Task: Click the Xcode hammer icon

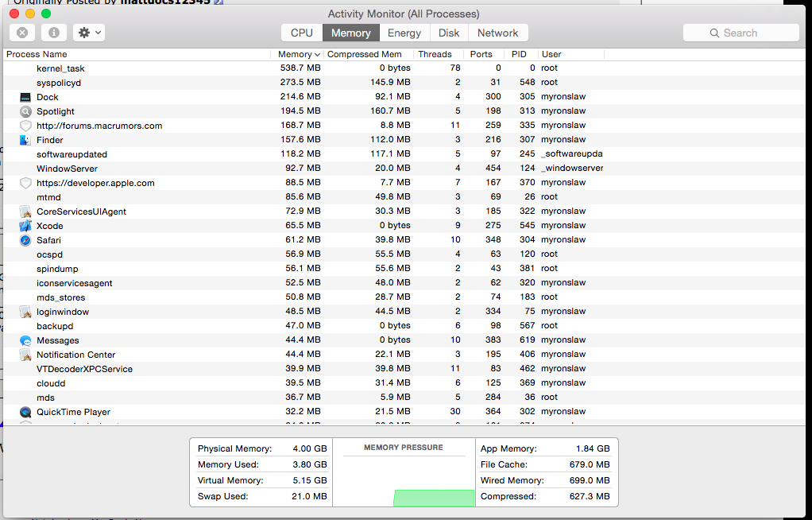Action: (x=25, y=226)
